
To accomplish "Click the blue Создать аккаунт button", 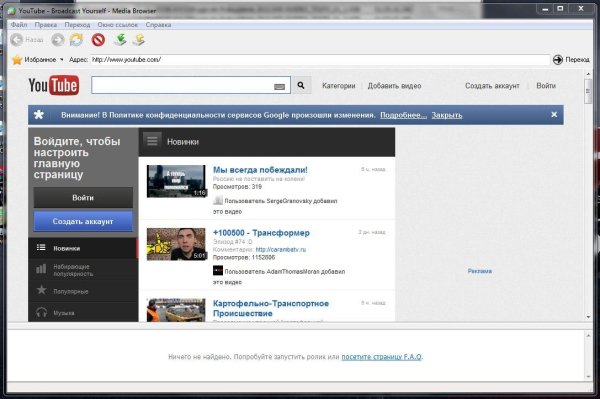I will point(83,221).
